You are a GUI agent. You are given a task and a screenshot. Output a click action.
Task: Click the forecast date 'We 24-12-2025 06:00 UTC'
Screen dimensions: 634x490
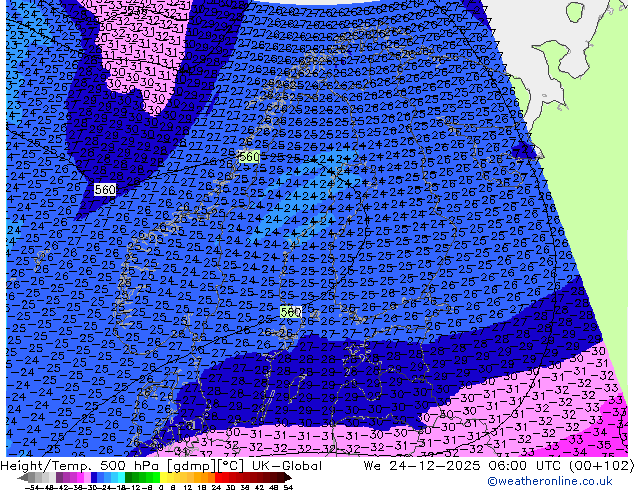[x=463, y=466]
